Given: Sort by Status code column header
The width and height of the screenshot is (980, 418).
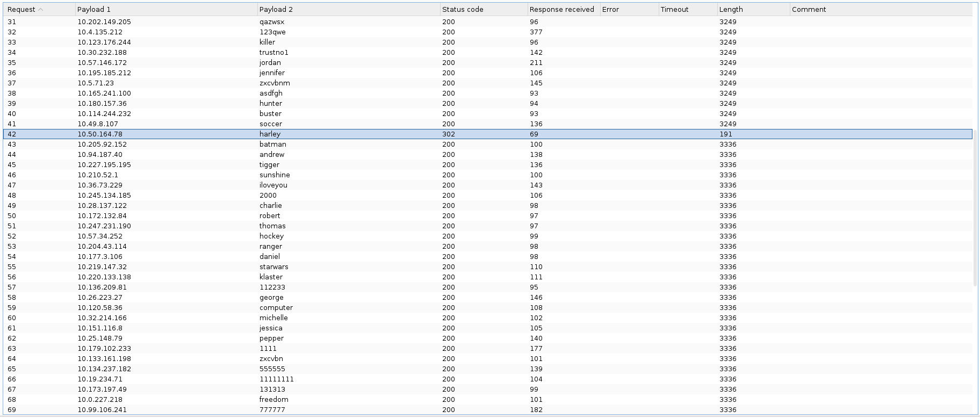Looking at the screenshot, I should 463,10.
